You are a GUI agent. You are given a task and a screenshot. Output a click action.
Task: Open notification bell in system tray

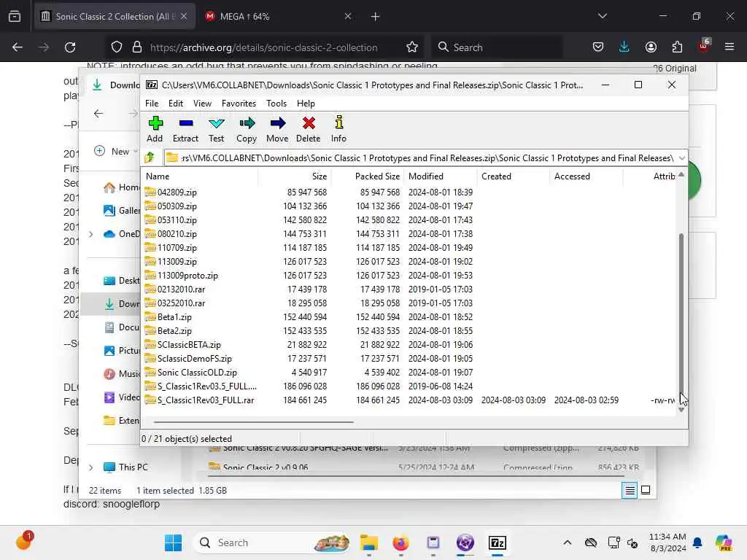tap(697, 542)
